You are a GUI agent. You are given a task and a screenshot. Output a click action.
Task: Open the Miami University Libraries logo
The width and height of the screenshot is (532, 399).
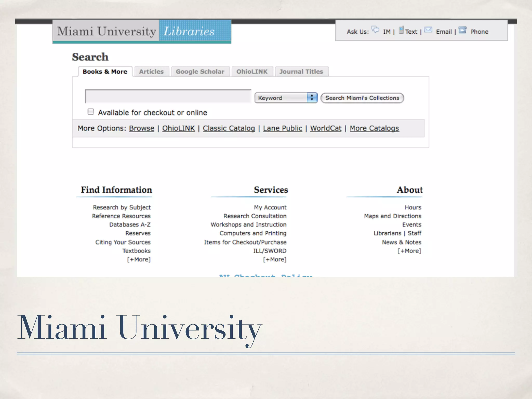click(142, 31)
